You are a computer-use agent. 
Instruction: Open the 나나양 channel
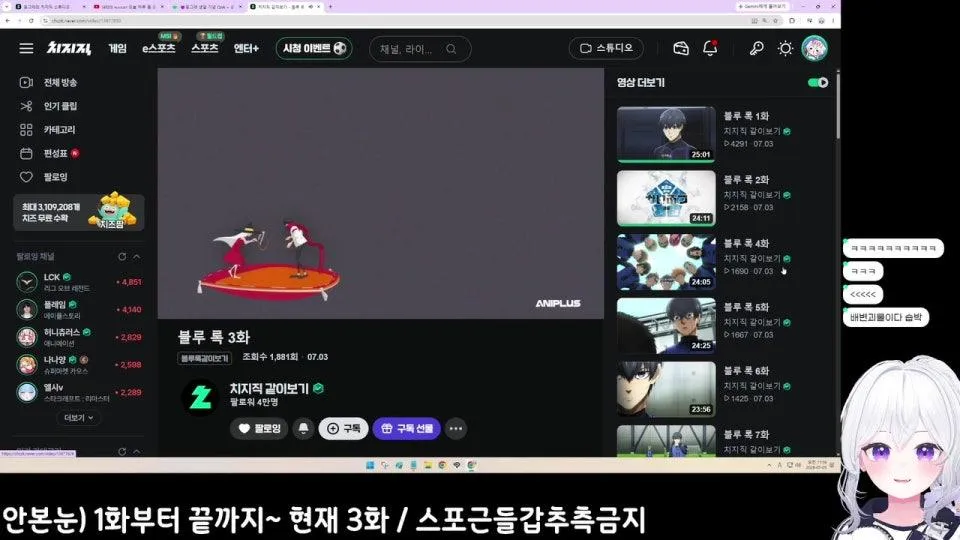[79, 365]
